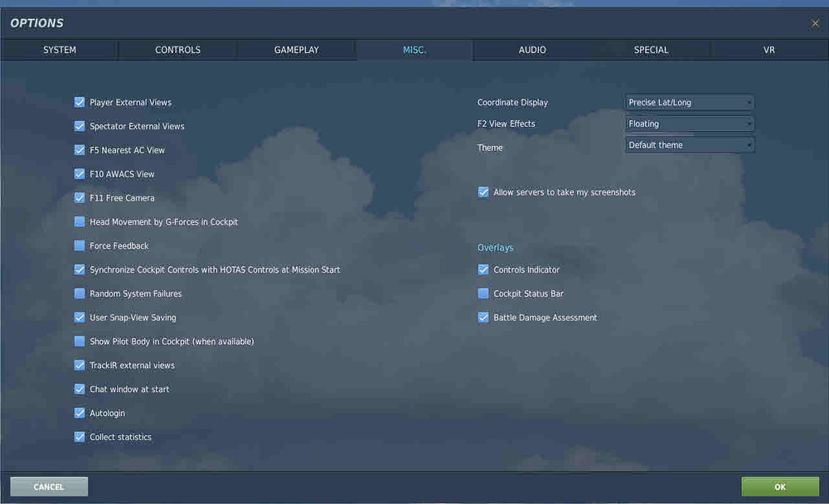The width and height of the screenshot is (829, 504).
Task: Toggle F10 AWACS View checkbox
Action: click(x=80, y=174)
